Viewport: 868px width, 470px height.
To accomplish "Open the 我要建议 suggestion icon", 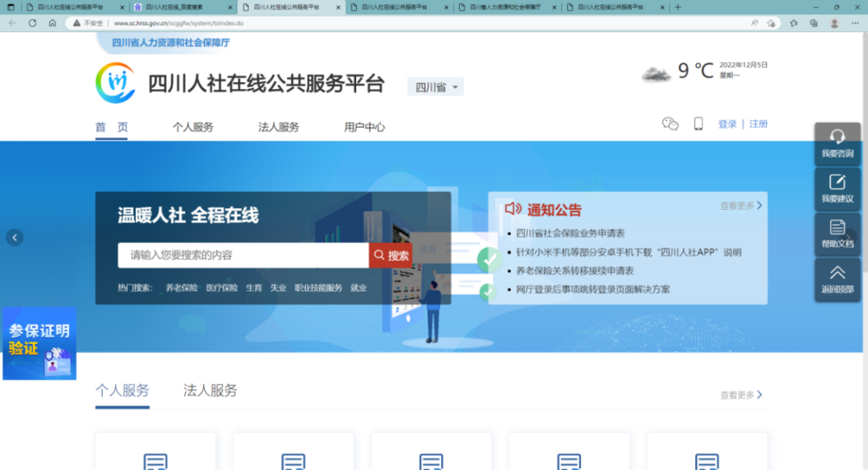I will (837, 183).
